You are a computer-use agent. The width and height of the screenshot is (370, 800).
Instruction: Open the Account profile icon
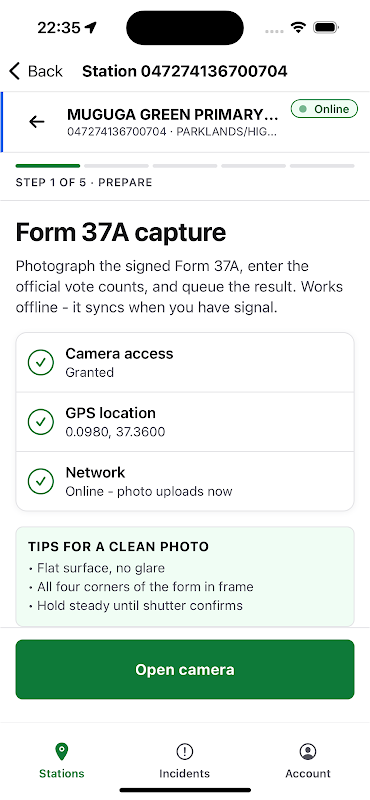click(308, 751)
